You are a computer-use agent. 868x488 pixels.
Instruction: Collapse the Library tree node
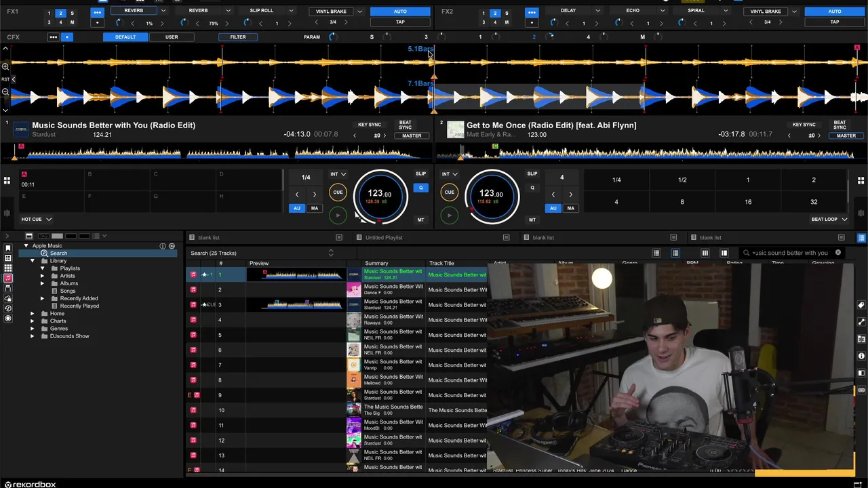(33, 261)
